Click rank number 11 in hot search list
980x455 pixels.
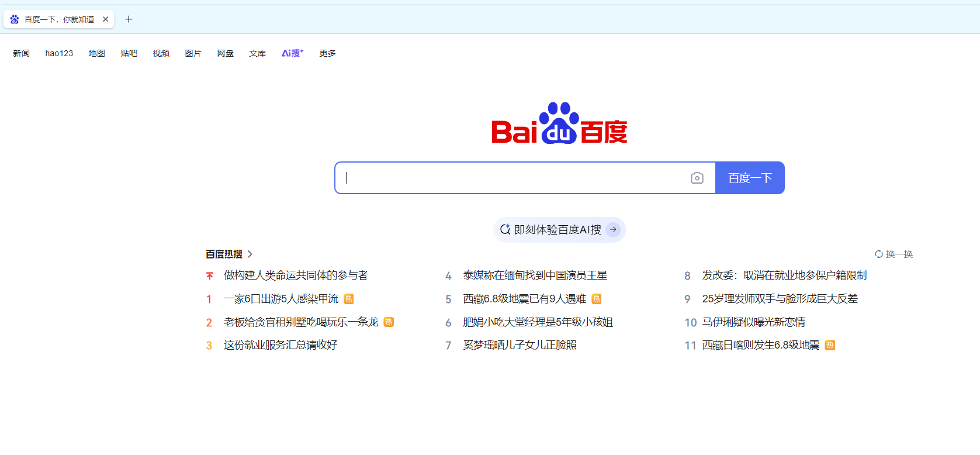click(690, 346)
